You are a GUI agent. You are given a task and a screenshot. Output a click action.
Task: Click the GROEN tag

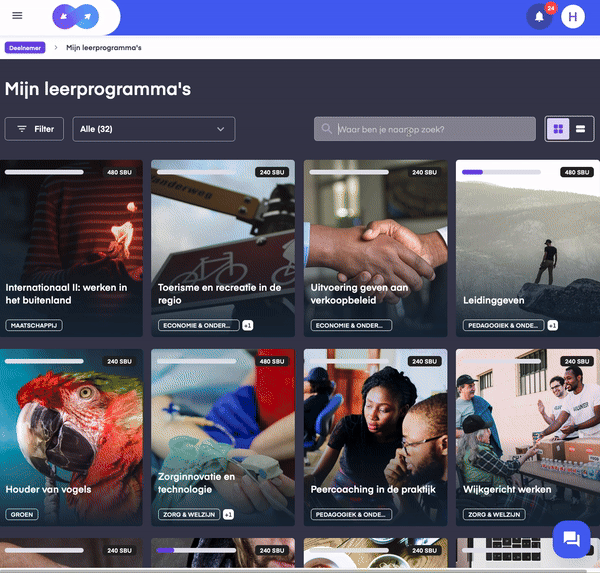click(x=22, y=514)
